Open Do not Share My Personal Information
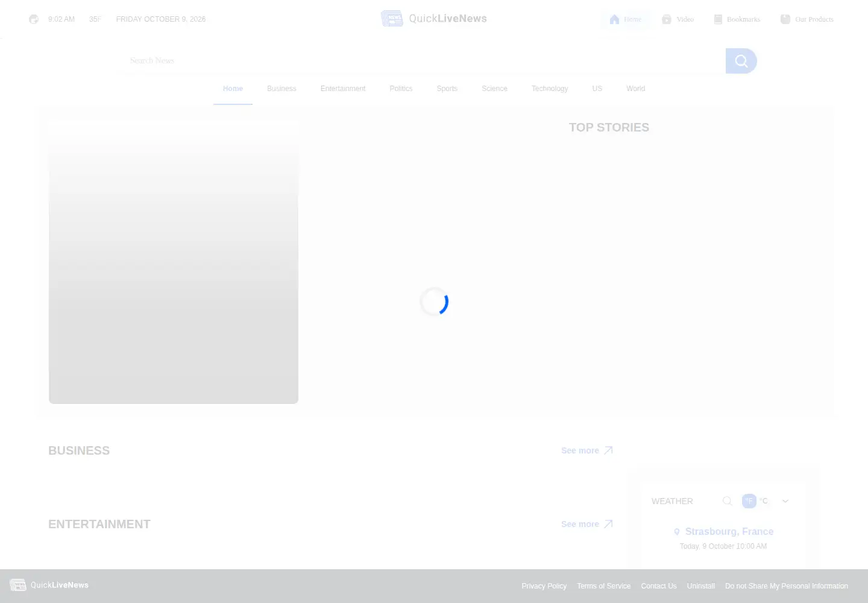 point(787,586)
